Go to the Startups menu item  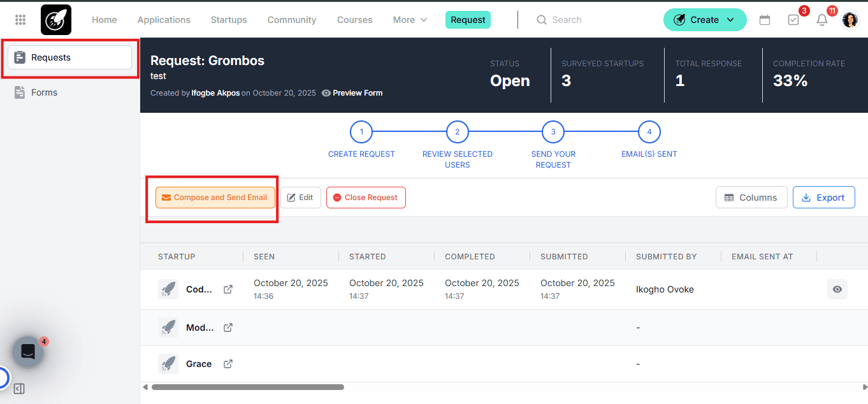coord(229,20)
